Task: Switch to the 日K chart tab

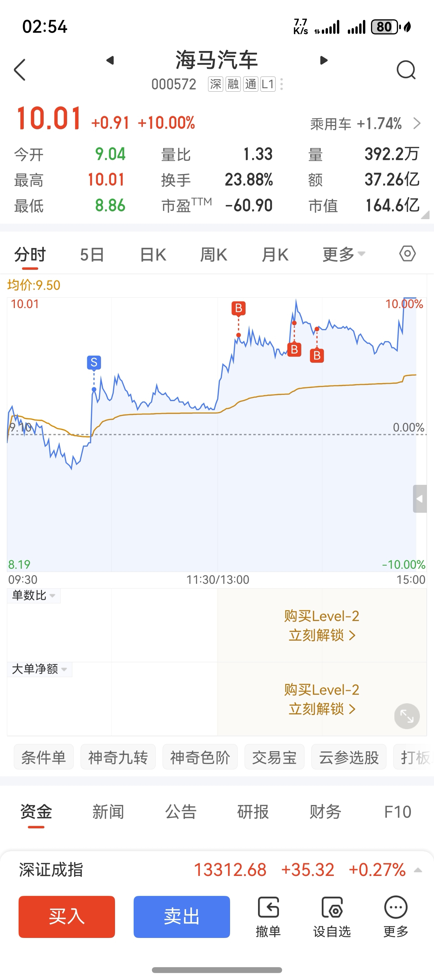Action: (x=153, y=255)
